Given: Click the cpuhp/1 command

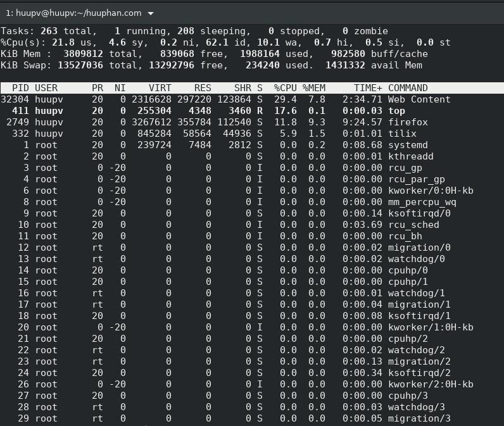Looking at the screenshot, I should tap(408, 282).
